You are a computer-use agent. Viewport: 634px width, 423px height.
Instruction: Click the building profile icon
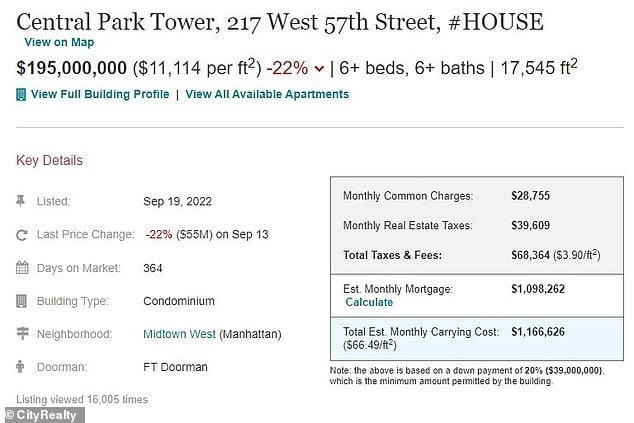(x=21, y=94)
